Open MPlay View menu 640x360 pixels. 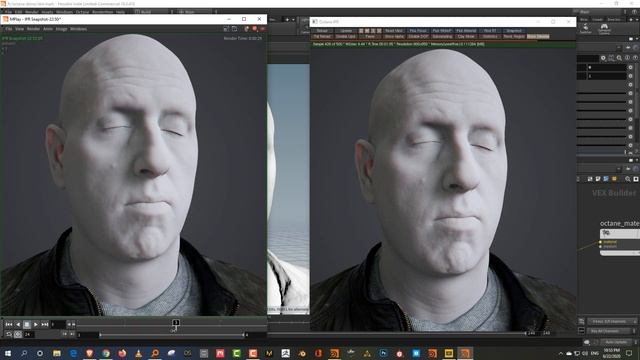tap(19, 29)
